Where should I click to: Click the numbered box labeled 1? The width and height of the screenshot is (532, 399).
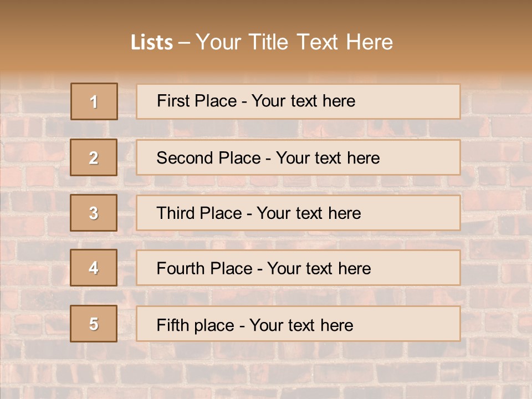coord(94,101)
